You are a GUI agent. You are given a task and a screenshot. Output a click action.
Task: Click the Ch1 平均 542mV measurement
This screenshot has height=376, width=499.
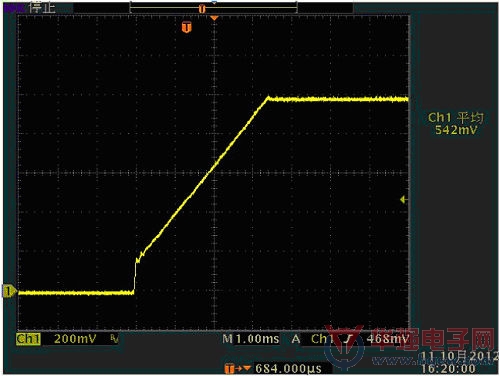click(456, 123)
